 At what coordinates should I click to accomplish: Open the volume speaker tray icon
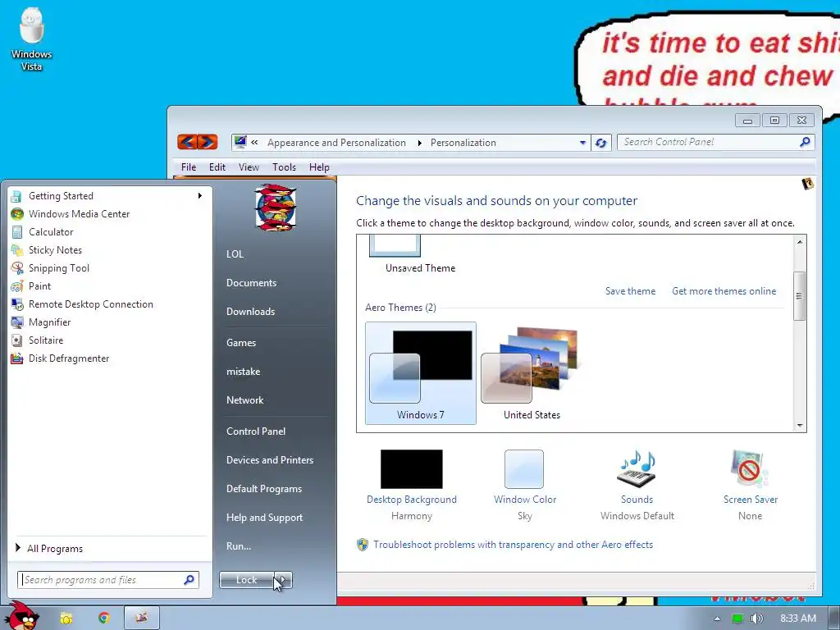tap(756, 619)
